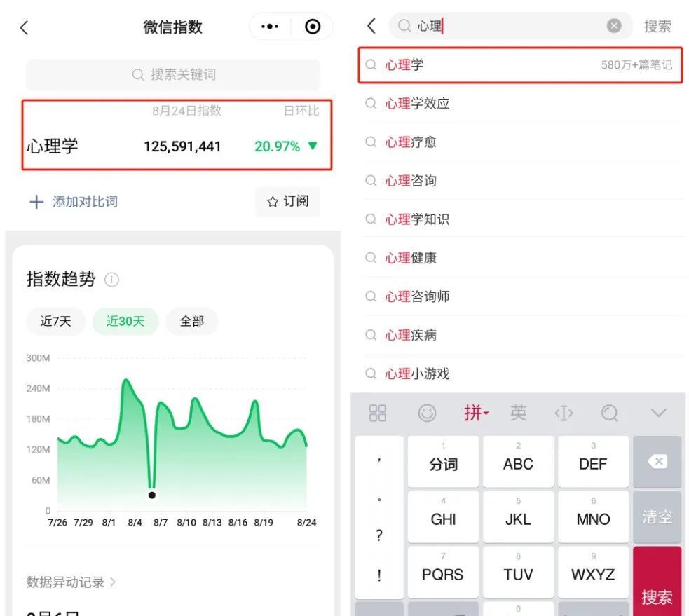Tap the 分词 key

click(x=444, y=461)
